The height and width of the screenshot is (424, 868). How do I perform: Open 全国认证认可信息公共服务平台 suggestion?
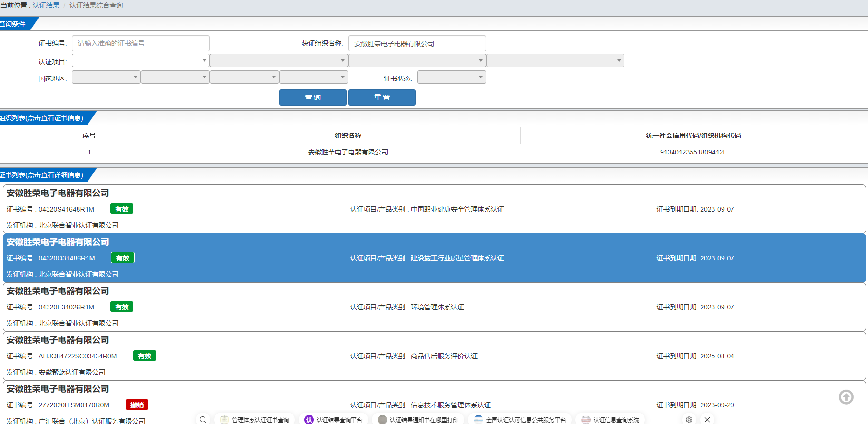520,420
